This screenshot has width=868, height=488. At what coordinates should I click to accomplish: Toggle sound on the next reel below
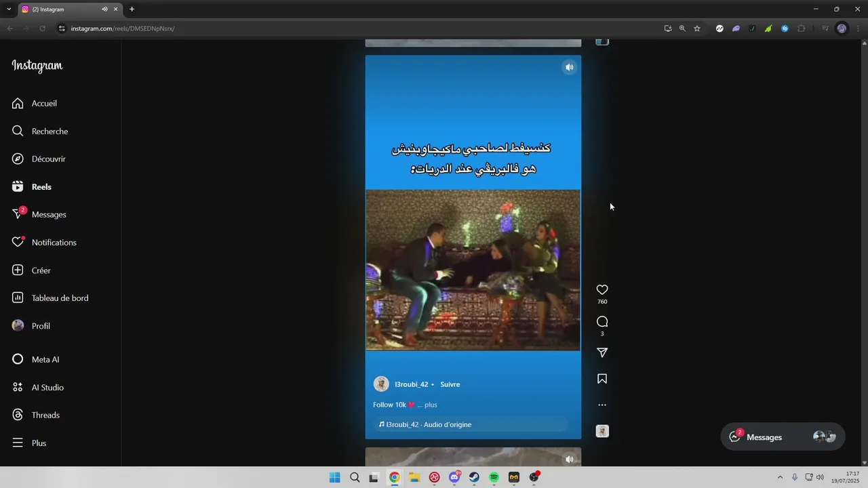(x=570, y=460)
